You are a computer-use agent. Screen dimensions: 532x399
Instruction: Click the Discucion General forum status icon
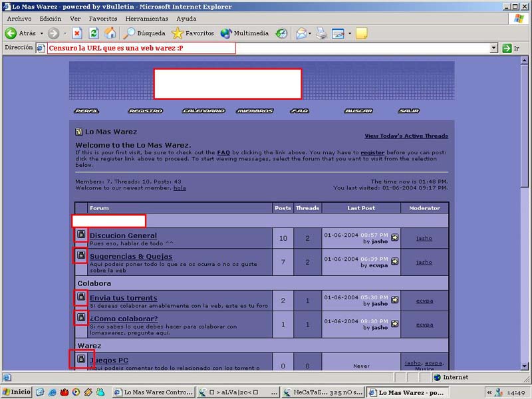81,234
